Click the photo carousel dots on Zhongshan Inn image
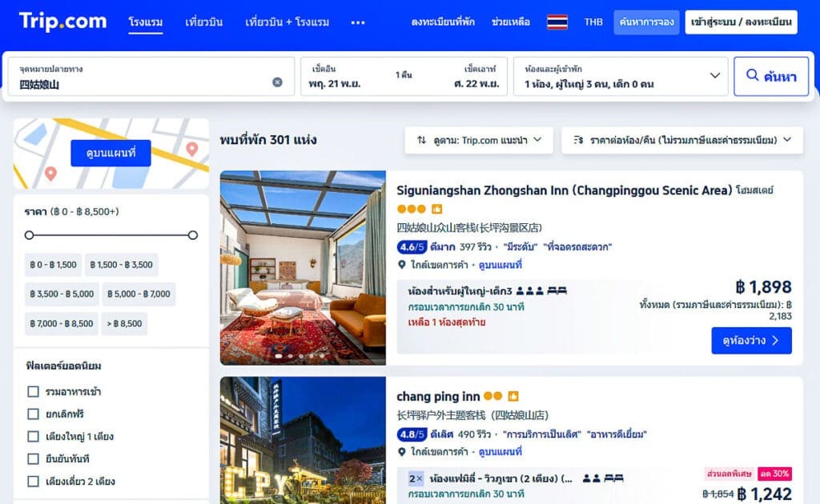 (x=301, y=356)
